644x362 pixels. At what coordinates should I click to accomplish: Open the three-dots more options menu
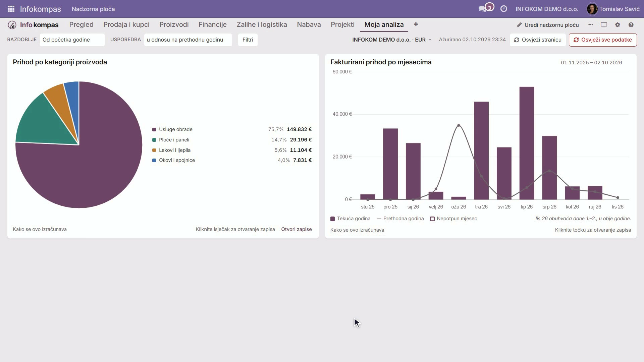[591, 25]
